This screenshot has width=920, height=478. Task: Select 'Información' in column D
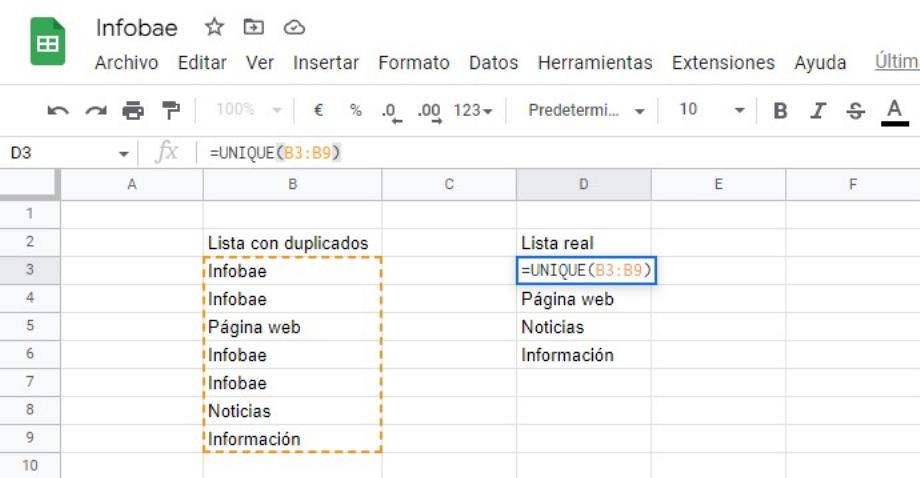tap(583, 355)
